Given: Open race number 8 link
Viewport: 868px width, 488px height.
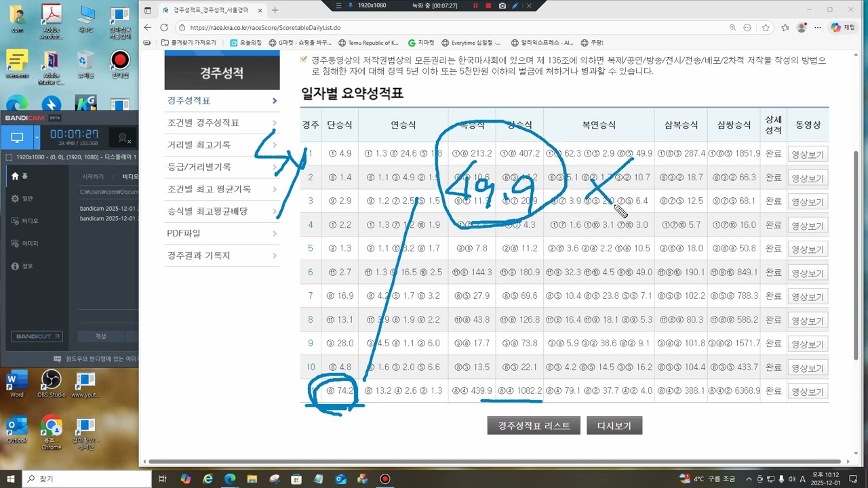Looking at the screenshot, I should click(x=311, y=319).
